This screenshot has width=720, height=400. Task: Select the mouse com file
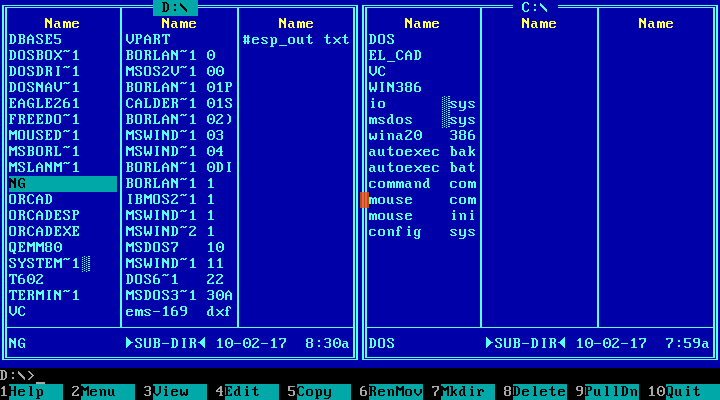coord(422,199)
